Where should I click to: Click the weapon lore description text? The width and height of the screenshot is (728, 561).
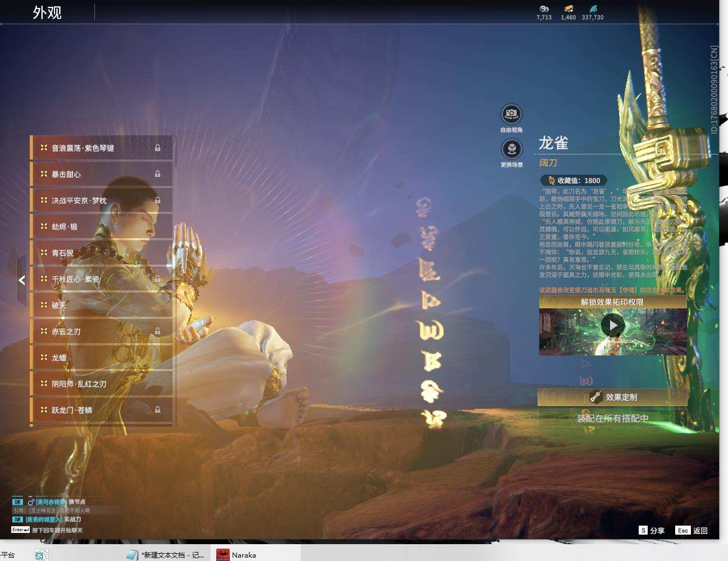(x=613, y=232)
